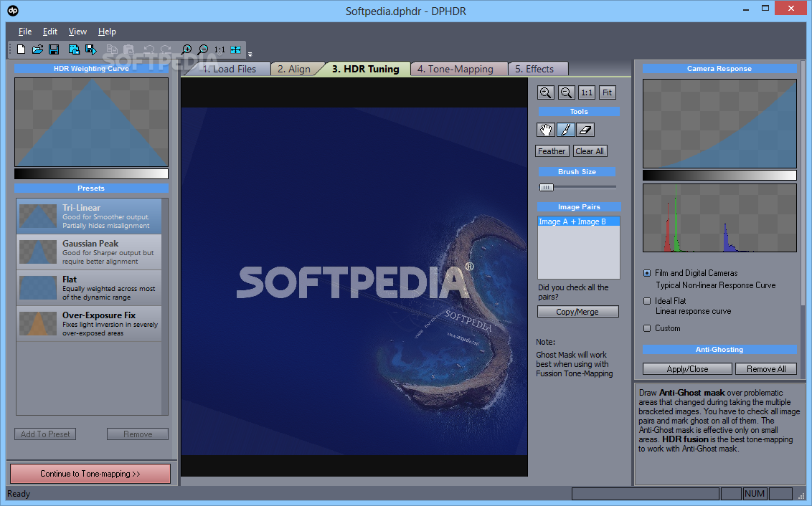
Task: Click the Camera Response curve graph
Action: coord(719,123)
